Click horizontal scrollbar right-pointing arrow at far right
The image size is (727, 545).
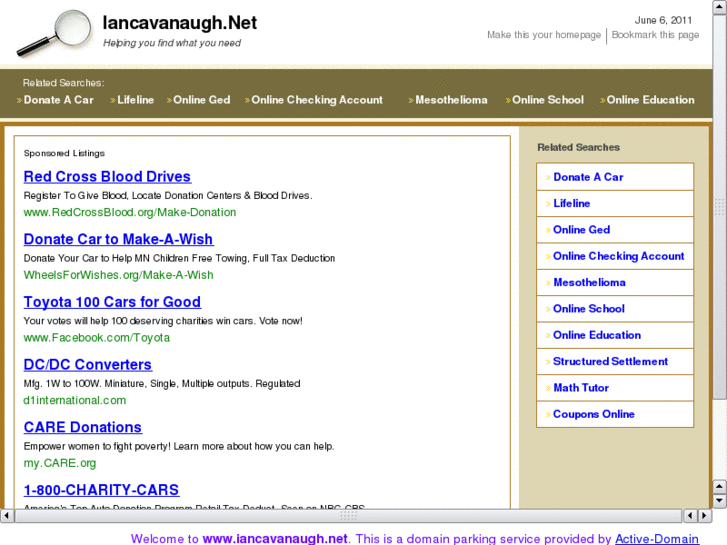705,515
